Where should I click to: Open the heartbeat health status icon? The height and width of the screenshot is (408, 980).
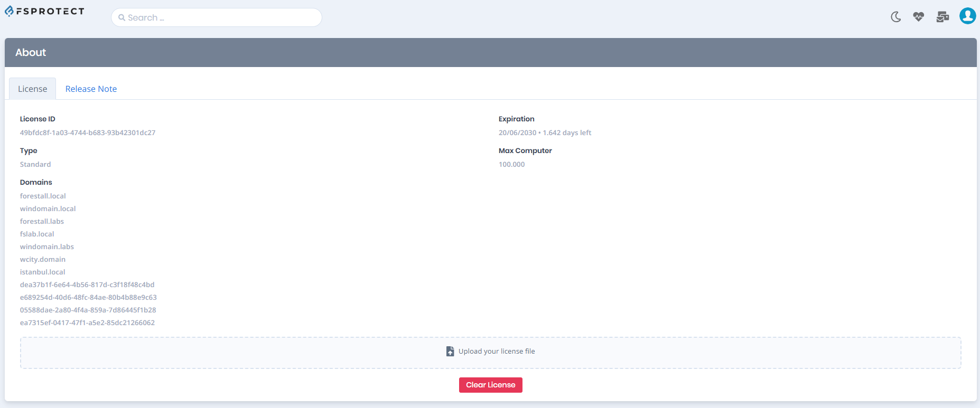click(x=919, y=17)
